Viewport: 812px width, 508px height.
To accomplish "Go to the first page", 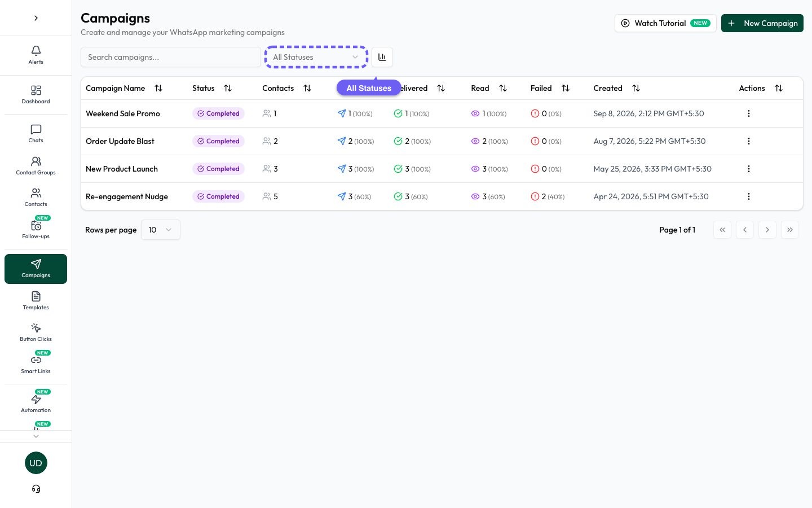I will pyautogui.click(x=722, y=230).
